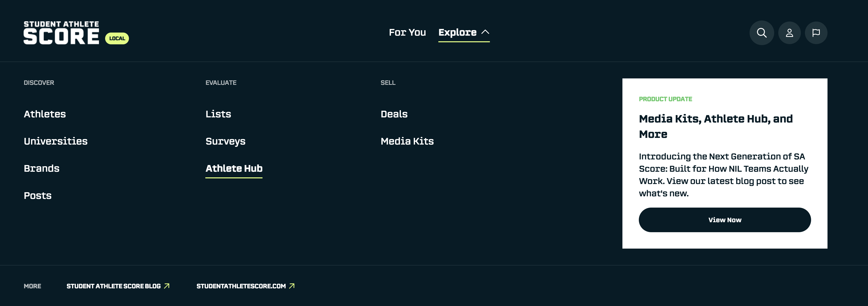This screenshot has height=306, width=868.
Task: Collapse the Explore menu chevron
Action: [485, 32]
